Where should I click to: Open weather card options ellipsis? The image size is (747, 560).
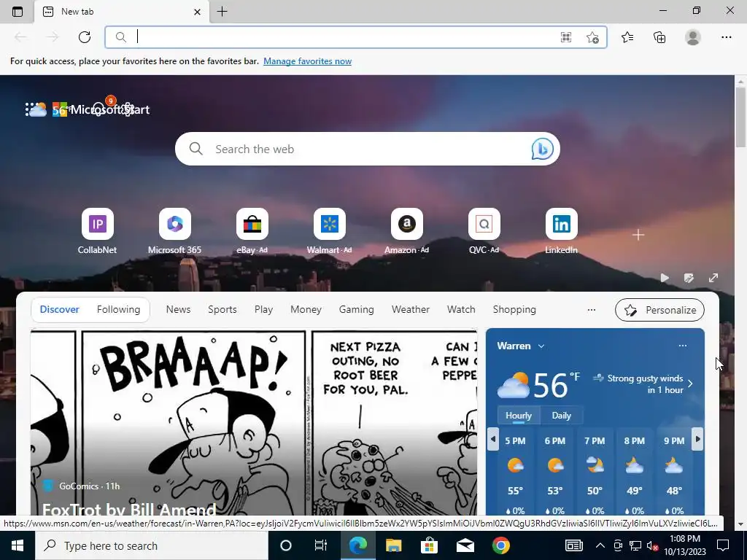click(x=682, y=346)
